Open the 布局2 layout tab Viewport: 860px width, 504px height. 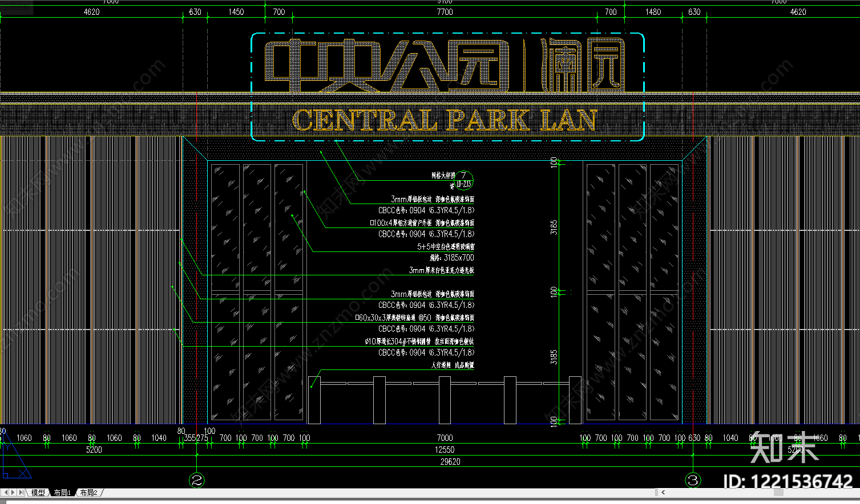[88, 493]
